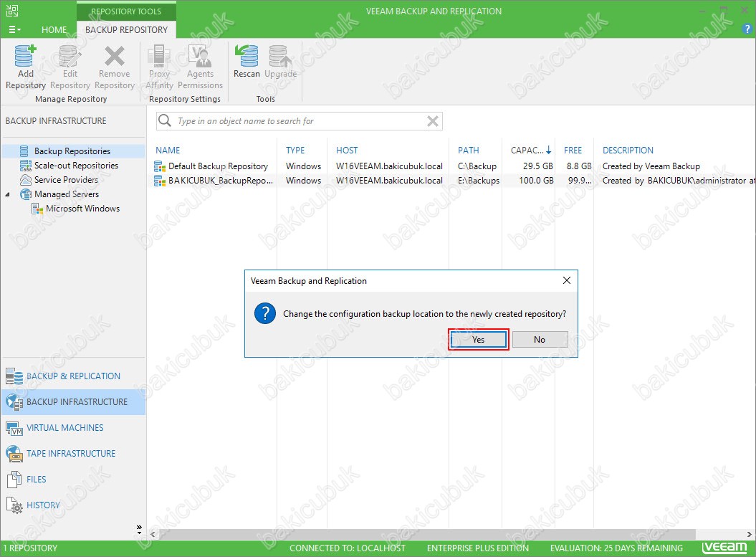Decline with the No button

[540, 340]
